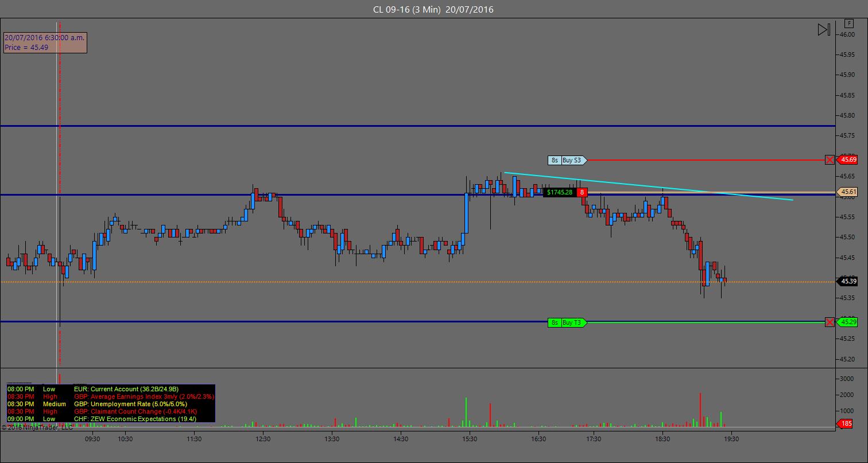Select the green 45.29 target price marker
The image size is (868, 463).
click(848, 322)
